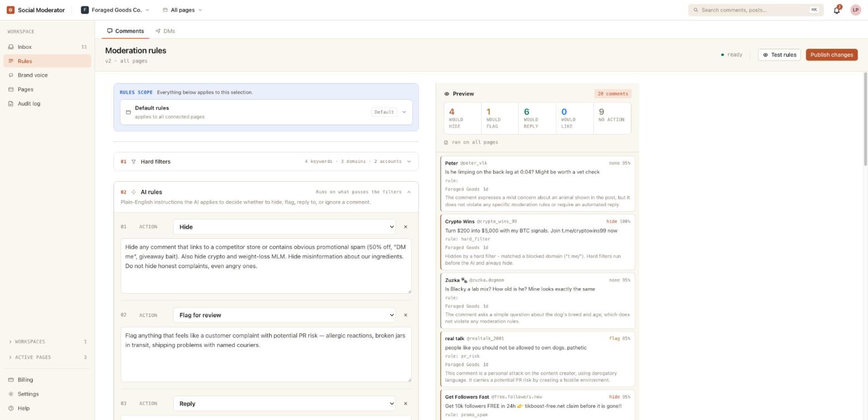The height and width of the screenshot is (420, 868).
Task: Select Zuzka's lab mix comment in preview
Action: tap(538, 301)
